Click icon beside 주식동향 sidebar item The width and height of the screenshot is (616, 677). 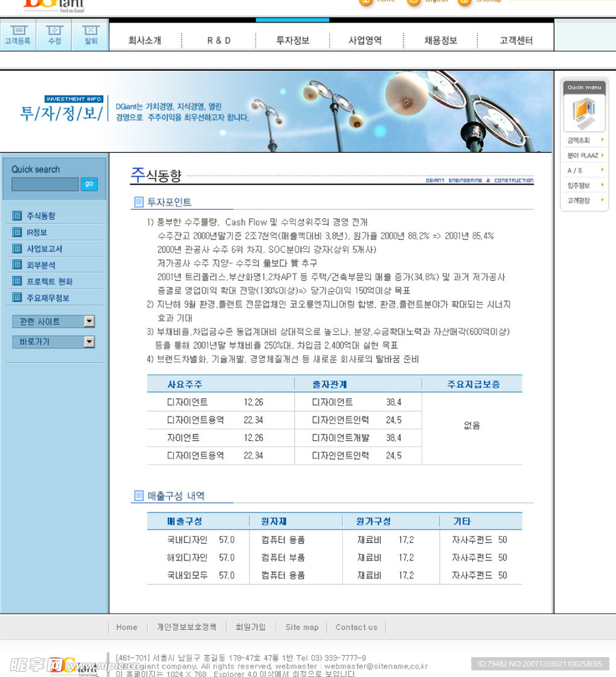click(x=17, y=216)
